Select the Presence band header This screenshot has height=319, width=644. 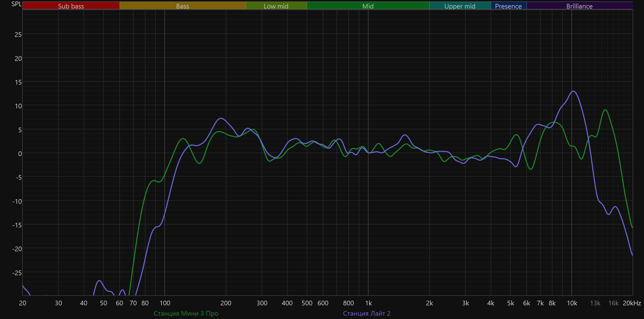point(508,6)
